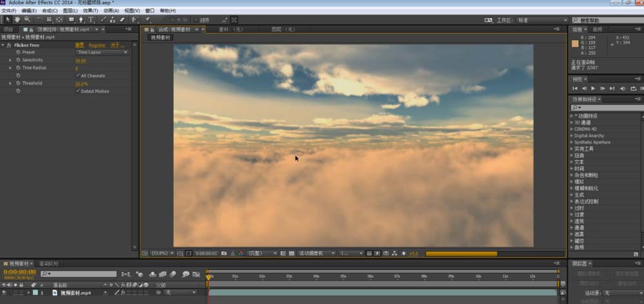Click the 关于 about link for Flicker Free
The height and width of the screenshot is (304, 644).
click(x=117, y=45)
